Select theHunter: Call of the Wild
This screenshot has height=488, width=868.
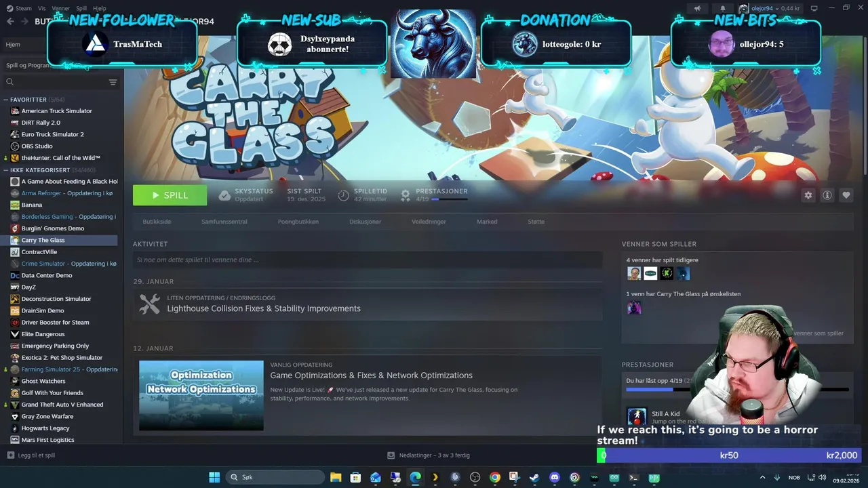pyautogui.click(x=60, y=158)
